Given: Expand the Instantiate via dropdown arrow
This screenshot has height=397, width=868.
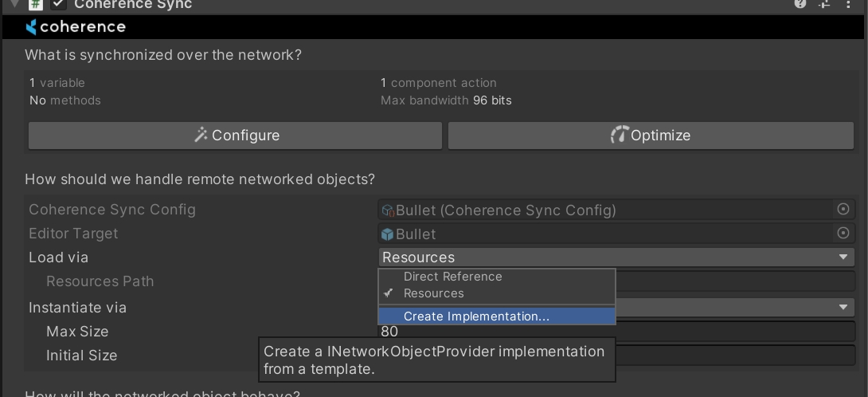Looking at the screenshot, I should point(843,308).
